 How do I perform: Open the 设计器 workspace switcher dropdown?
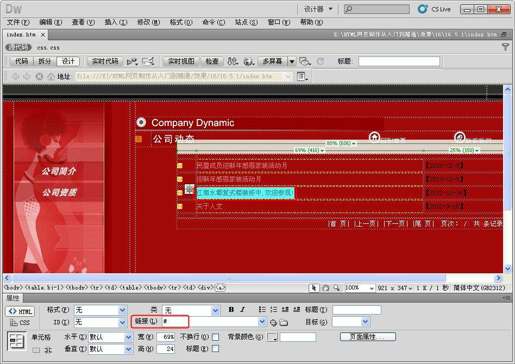pyautogui.click(x=318, y=9)
